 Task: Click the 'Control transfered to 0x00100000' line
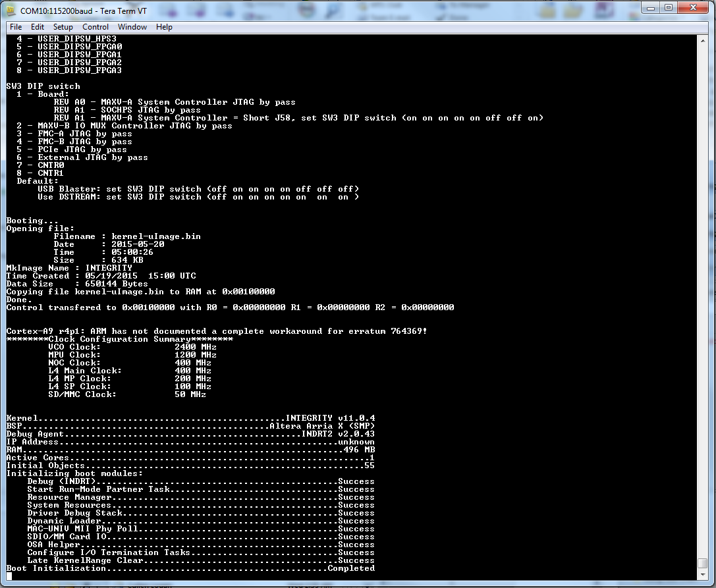[x=230, y=307]
